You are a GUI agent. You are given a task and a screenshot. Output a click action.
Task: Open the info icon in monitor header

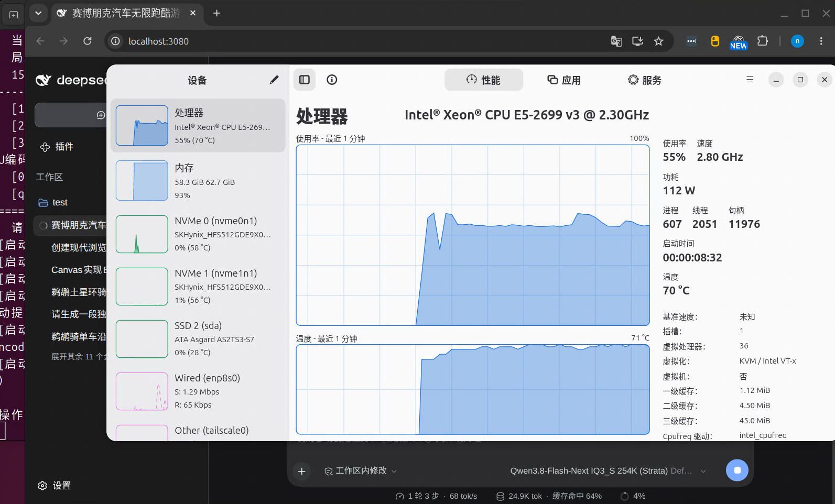coord(332,80)
